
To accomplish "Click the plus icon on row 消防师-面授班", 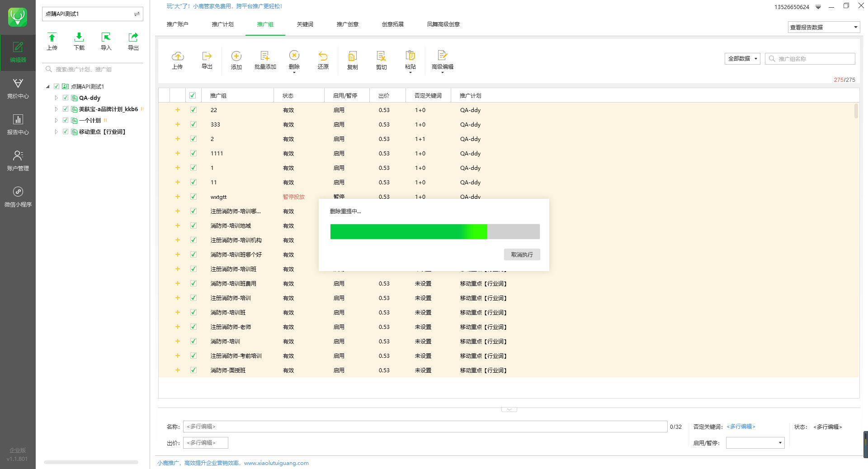I will (x=178, y=370).
